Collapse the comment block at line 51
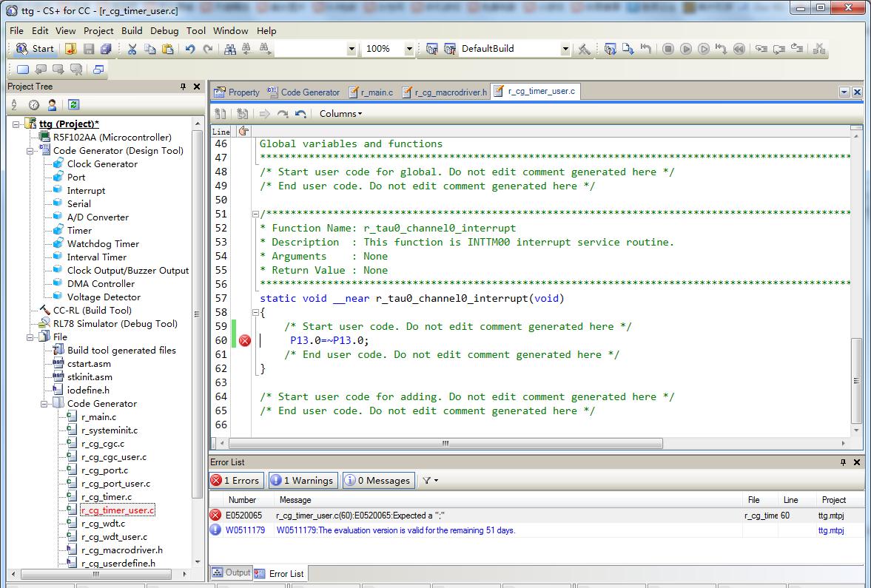This screenshot has width=871, height=588. click(x=255, y=214)
